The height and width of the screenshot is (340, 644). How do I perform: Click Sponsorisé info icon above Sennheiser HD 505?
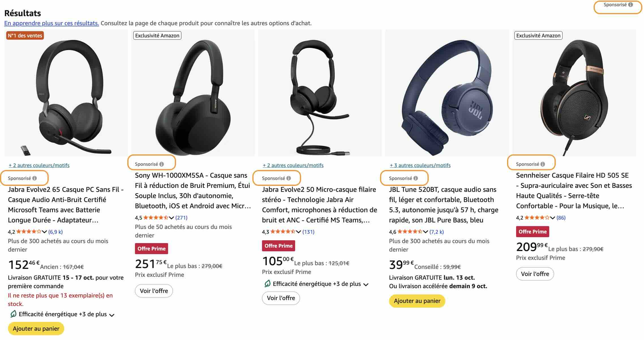(x=543, y=164)
